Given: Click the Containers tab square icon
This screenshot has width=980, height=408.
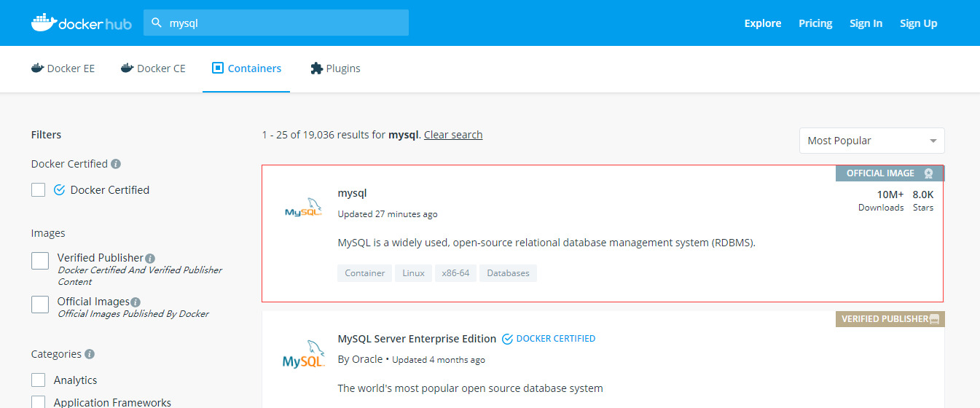Looking at the screenshot, I should (x=217, y=68).
